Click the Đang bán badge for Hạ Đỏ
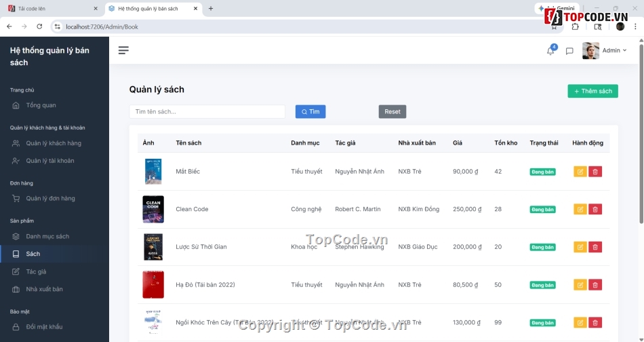 542,285
